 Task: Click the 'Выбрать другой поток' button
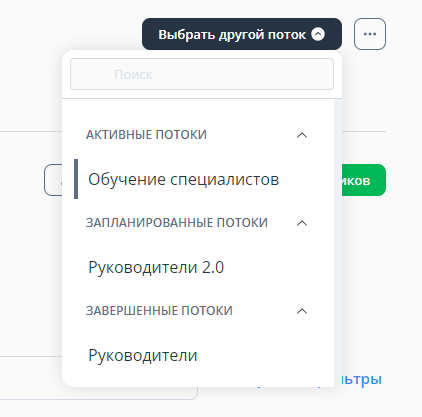(x=242, y=34)
